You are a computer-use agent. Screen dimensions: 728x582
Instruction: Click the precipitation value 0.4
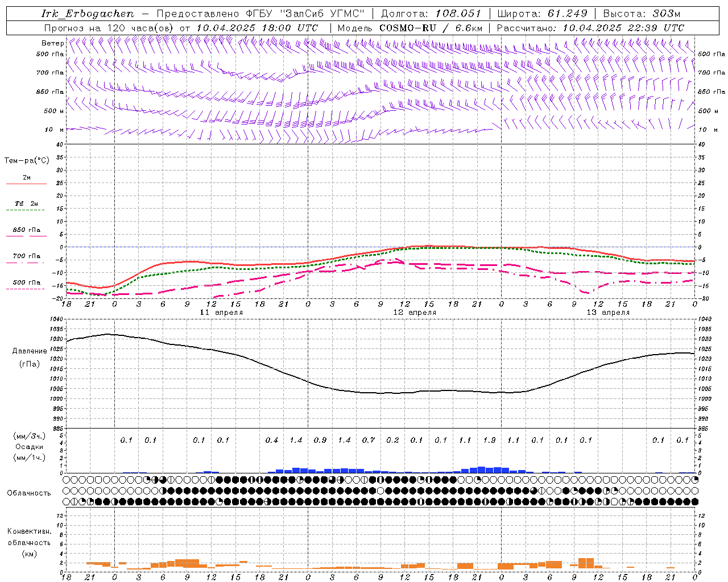[x=272, y=440]
